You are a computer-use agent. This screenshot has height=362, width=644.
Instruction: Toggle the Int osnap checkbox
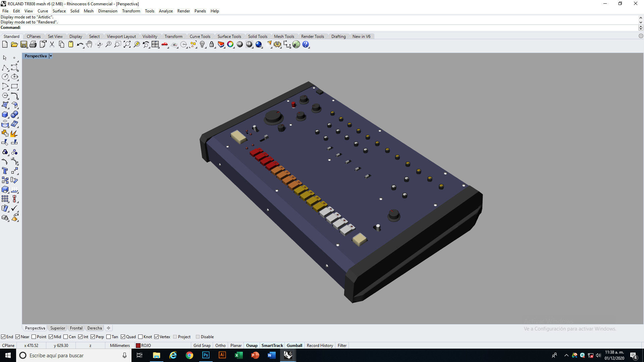(x=80, y=337)
